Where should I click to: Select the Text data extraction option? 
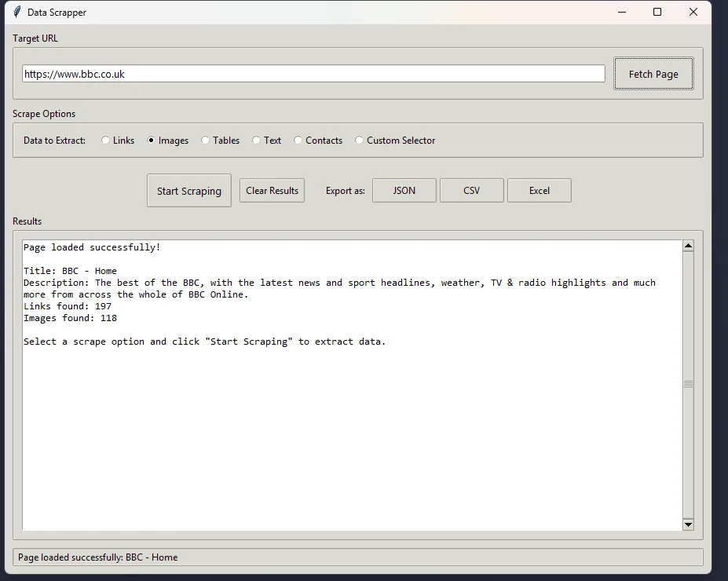(x=256, y=140)
